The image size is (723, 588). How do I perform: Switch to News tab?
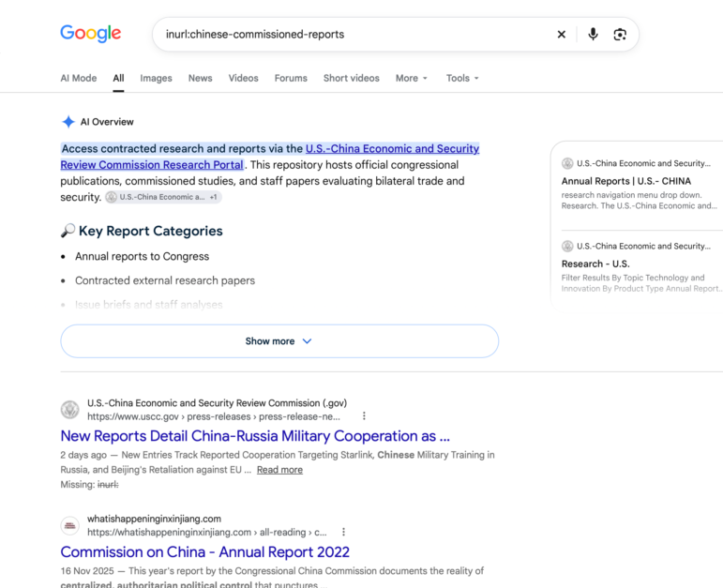point(200,78)
